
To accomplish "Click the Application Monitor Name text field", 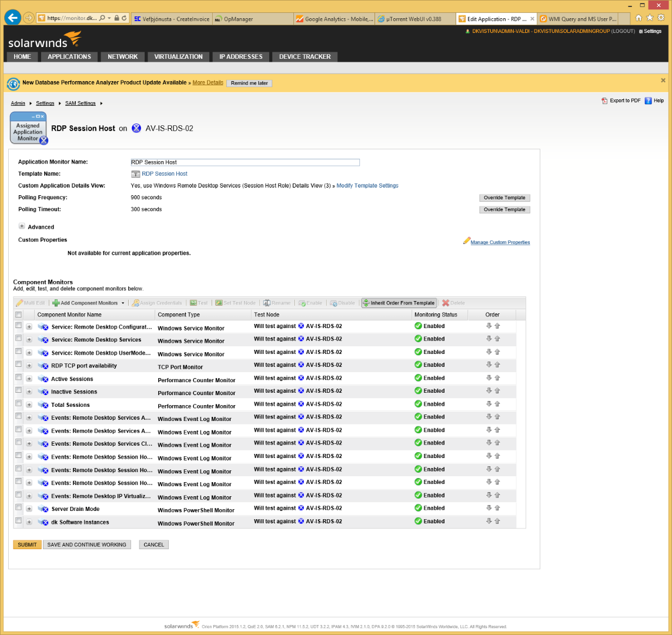I will pyautogui.click(x=245, y=162).
